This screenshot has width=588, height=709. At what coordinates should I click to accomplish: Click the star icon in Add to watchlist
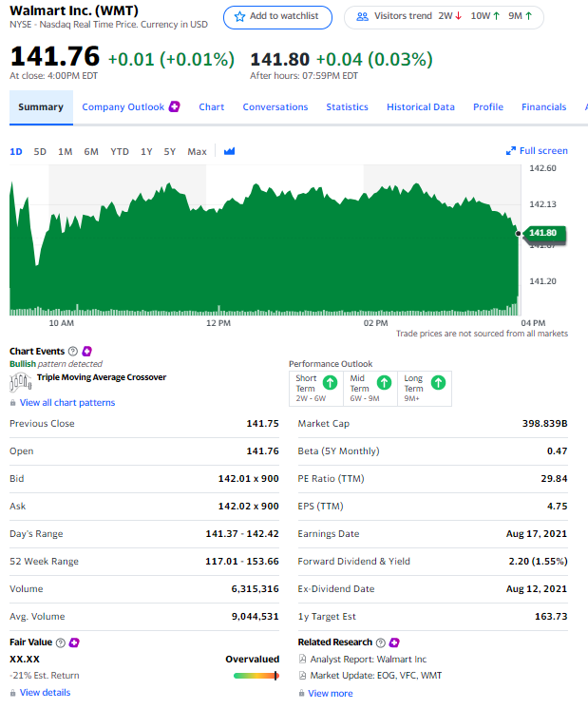pos(239,17)
